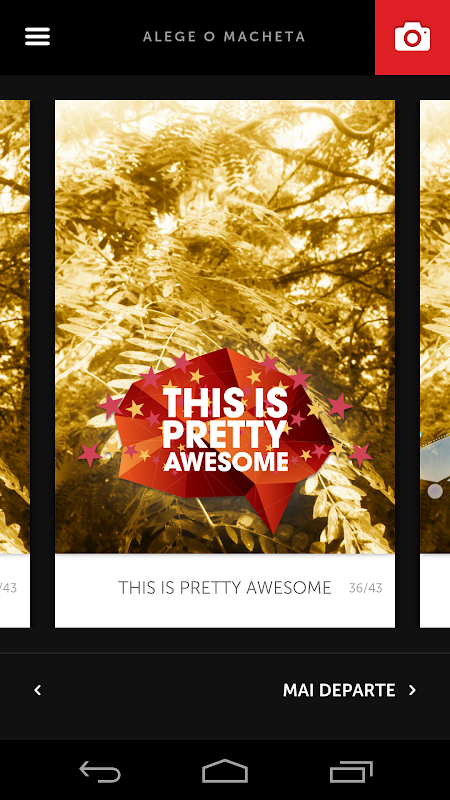Select the next template card on right

[435, 364]
